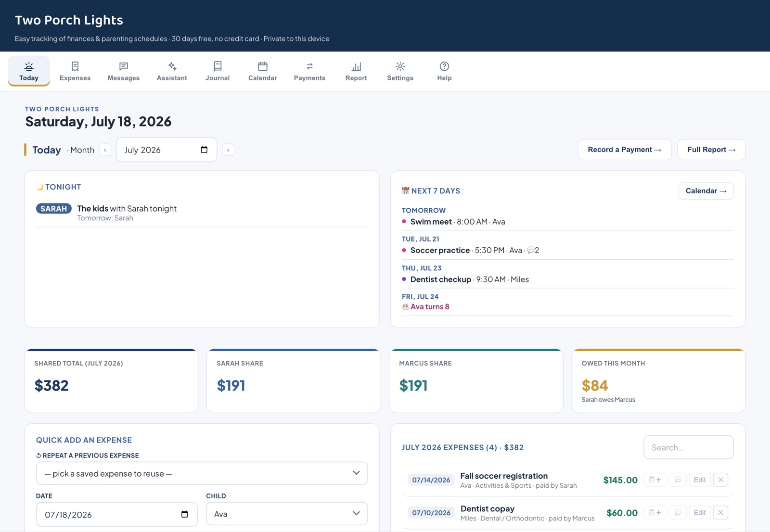Image resolution: width=770 pixels, height=532 pixels.
Task: Open the Expenses tab
Action: click(x=75, y=71)
